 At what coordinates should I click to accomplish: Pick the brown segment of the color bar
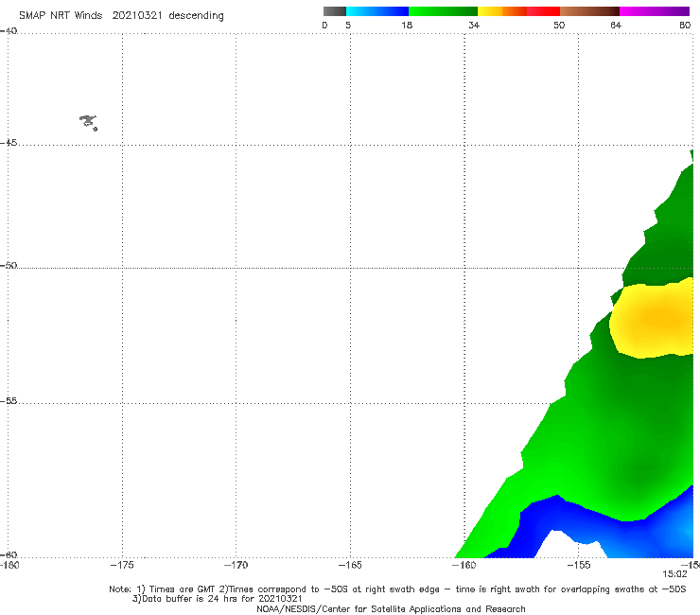[x=589, y=11]
